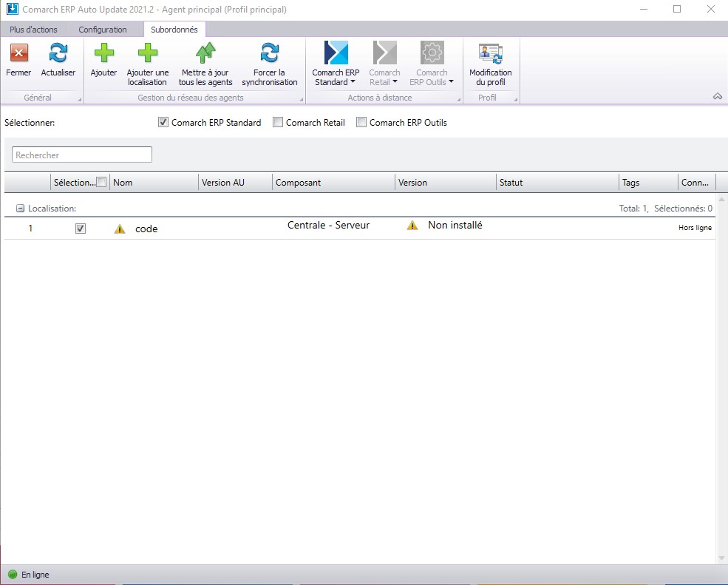Open Actions à distance group launcher

tap(459, 99)
